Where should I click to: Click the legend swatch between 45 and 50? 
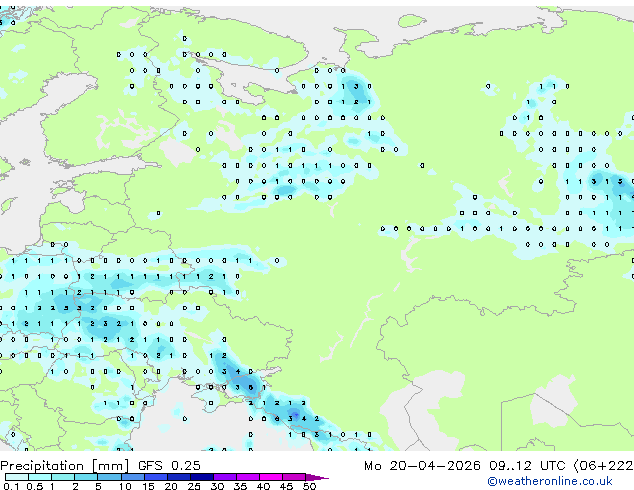point(294,477)
